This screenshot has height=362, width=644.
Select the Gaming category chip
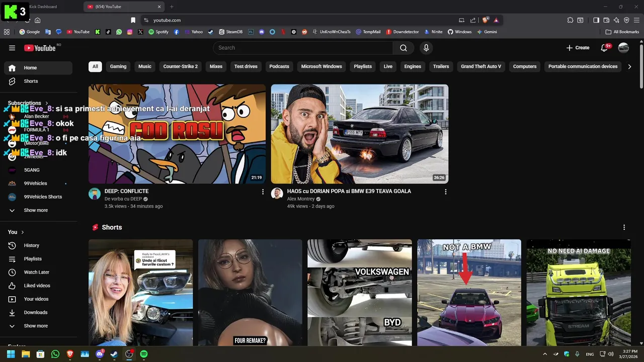click(118, 66)
